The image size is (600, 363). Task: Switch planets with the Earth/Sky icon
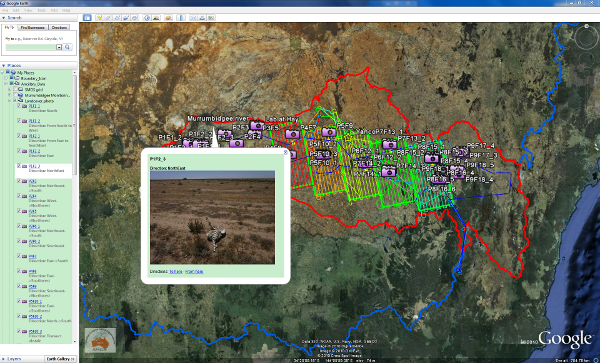tap(168, 18)
